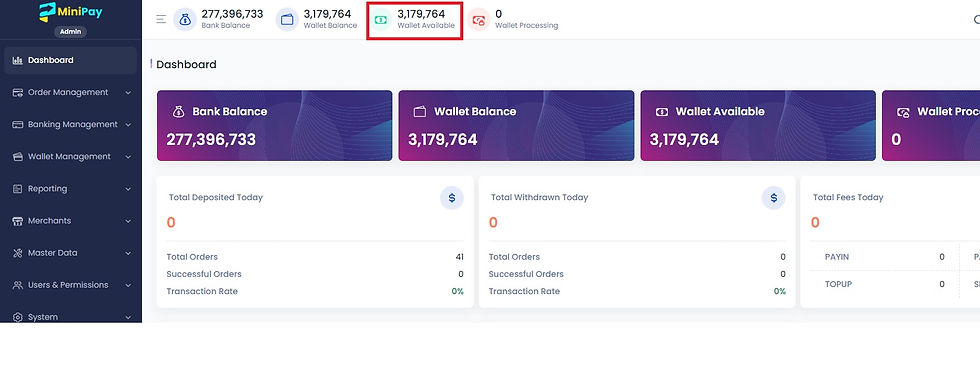Open the Dashboard menu item
The height and width of the screenshot is (385, 980).
coord(70,61)
